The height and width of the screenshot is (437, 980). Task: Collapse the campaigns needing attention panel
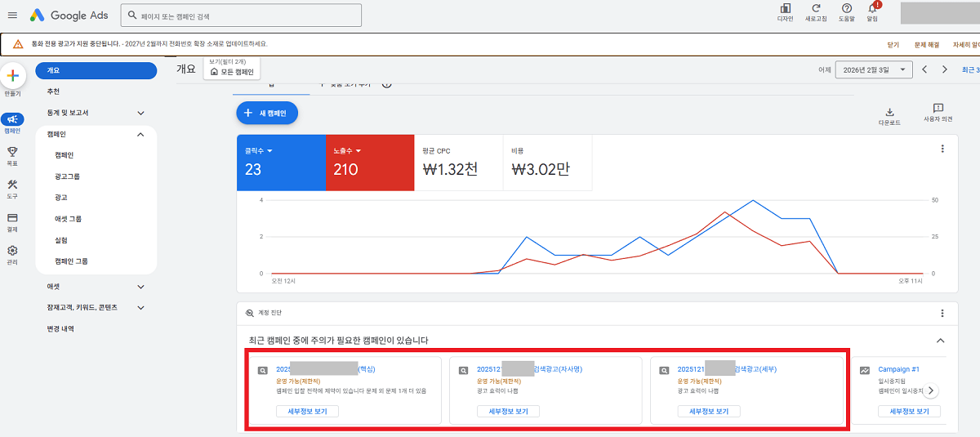click(x=940, y=341)
